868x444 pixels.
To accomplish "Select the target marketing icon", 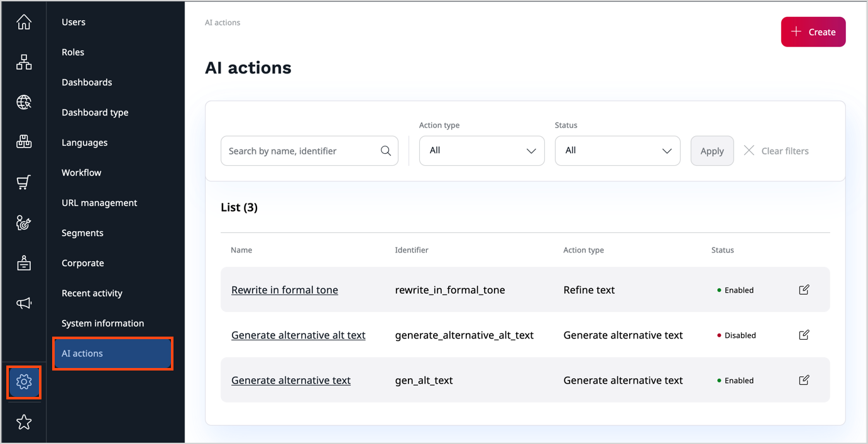I will [23, 222].
